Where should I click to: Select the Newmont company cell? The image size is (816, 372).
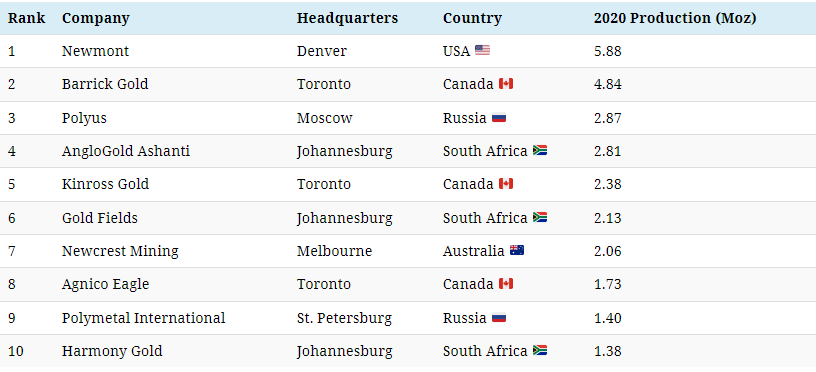[95, 51]
